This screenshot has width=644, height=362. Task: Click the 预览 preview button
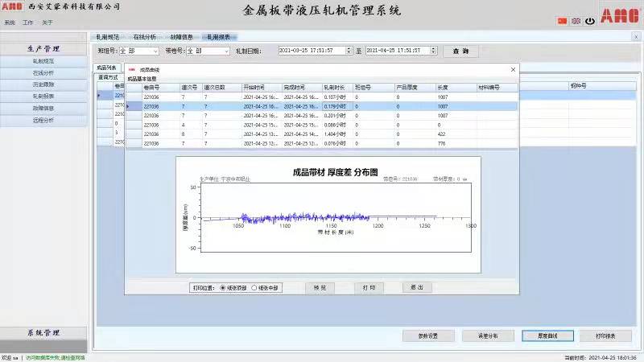(320, 287)
